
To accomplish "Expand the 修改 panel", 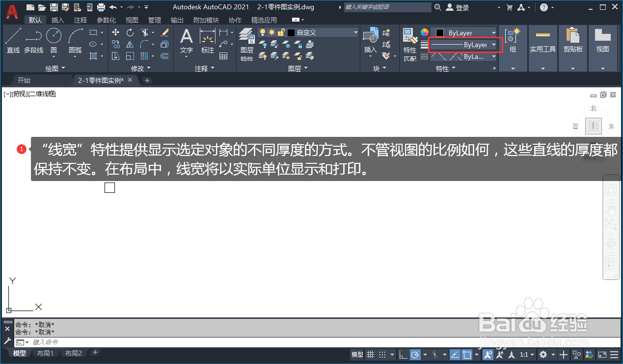I will point(141,69).
